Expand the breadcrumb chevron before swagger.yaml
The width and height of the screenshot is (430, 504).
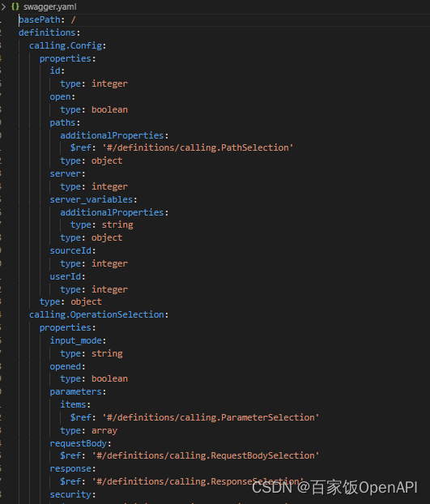(3, 6)
